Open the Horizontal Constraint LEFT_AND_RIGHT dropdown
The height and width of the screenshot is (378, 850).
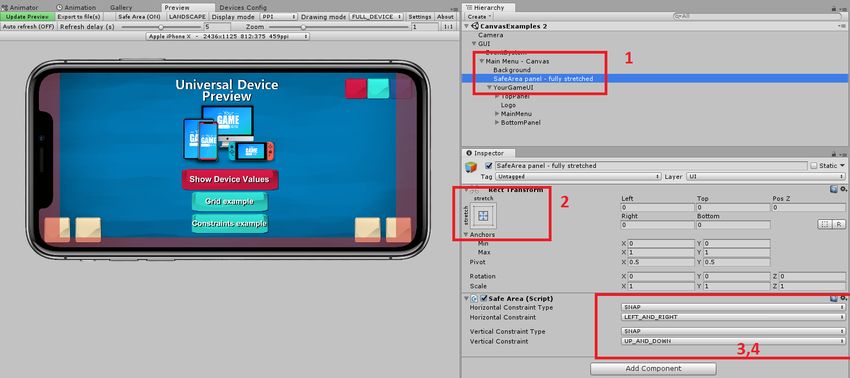(733, 317)
